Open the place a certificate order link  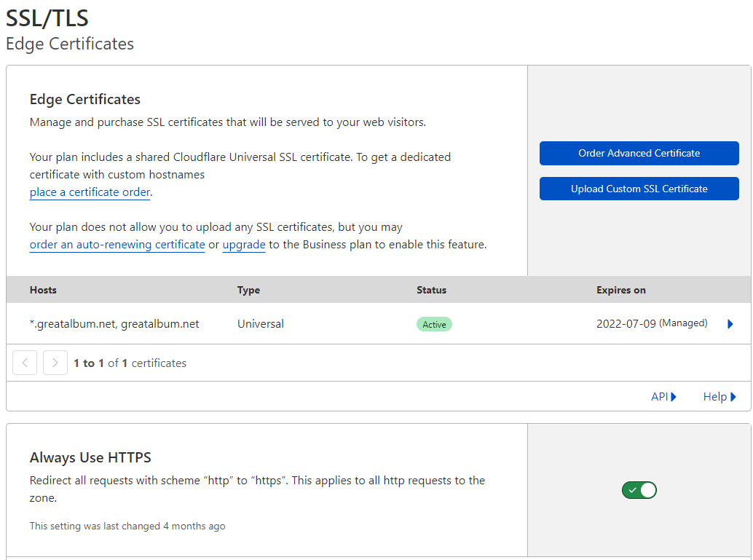tap(90, 192)
